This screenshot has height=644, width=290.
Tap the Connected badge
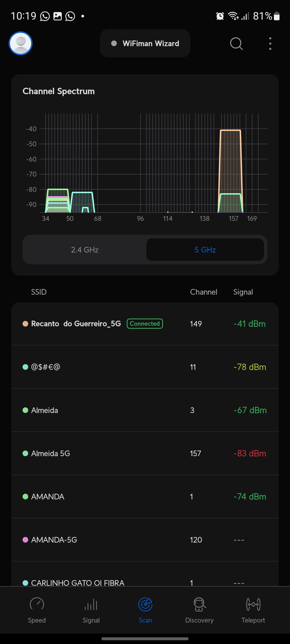point(145,324)
